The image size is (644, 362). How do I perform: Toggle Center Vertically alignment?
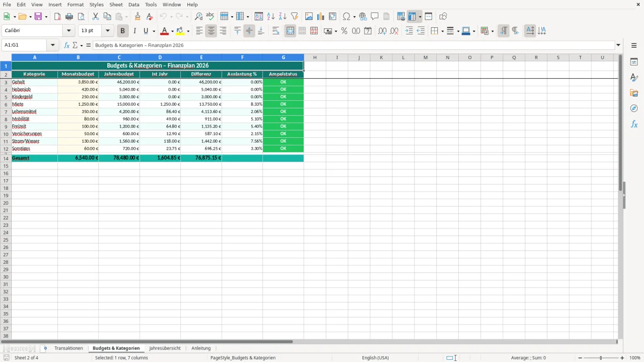[249, 31]
